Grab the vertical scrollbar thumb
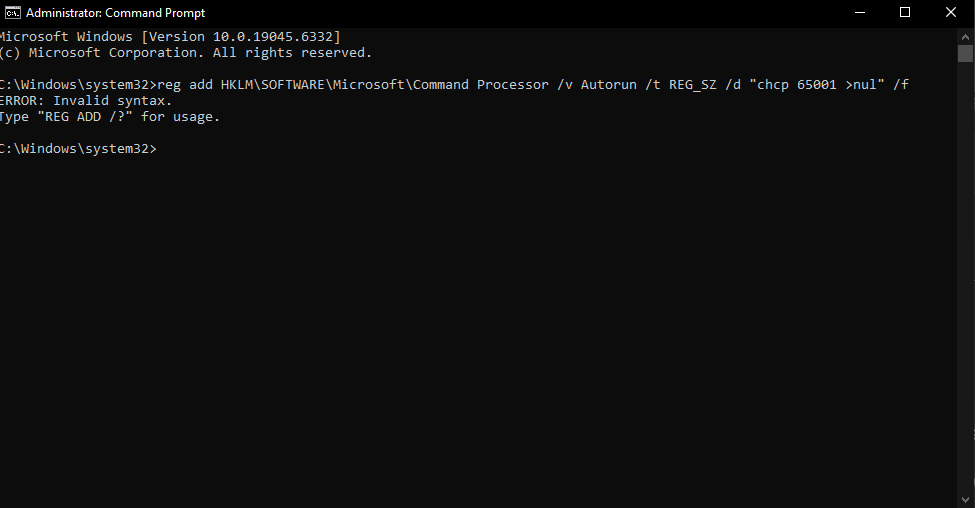This screenshot has width=975, height=508. tap(965, 53)
